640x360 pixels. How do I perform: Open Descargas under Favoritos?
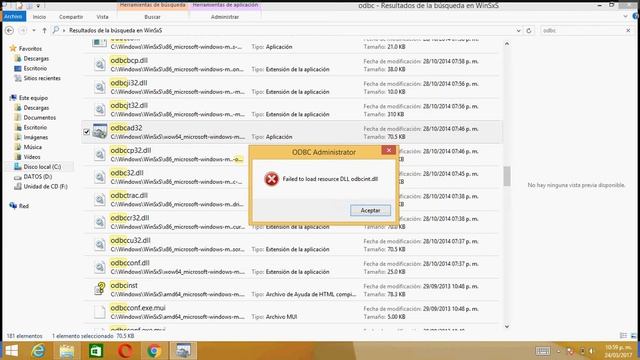pos(36,58)
